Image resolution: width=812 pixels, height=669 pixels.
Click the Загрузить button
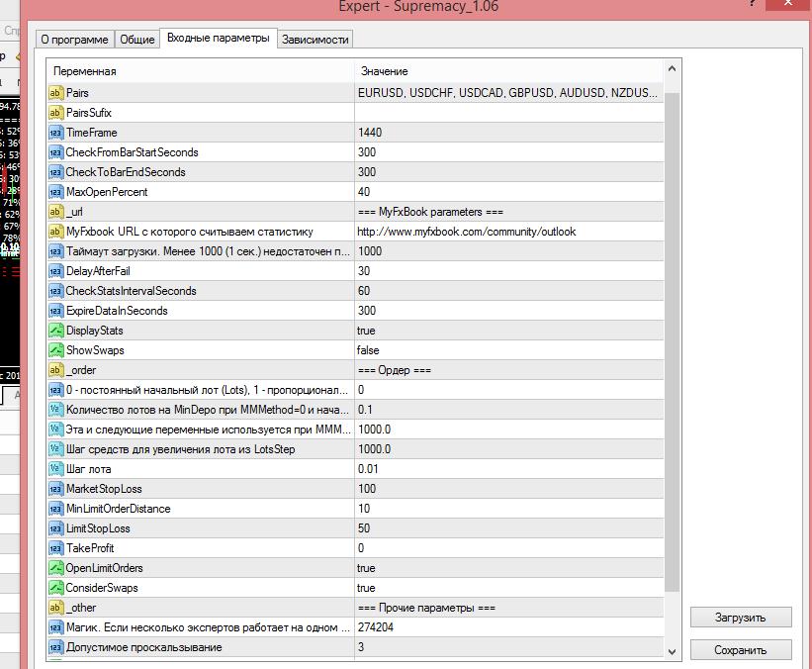741,618
